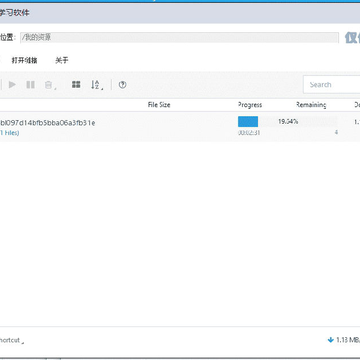360x360 pixels.
Task: Click the delete trash can icon
Action: coord(49,85)
